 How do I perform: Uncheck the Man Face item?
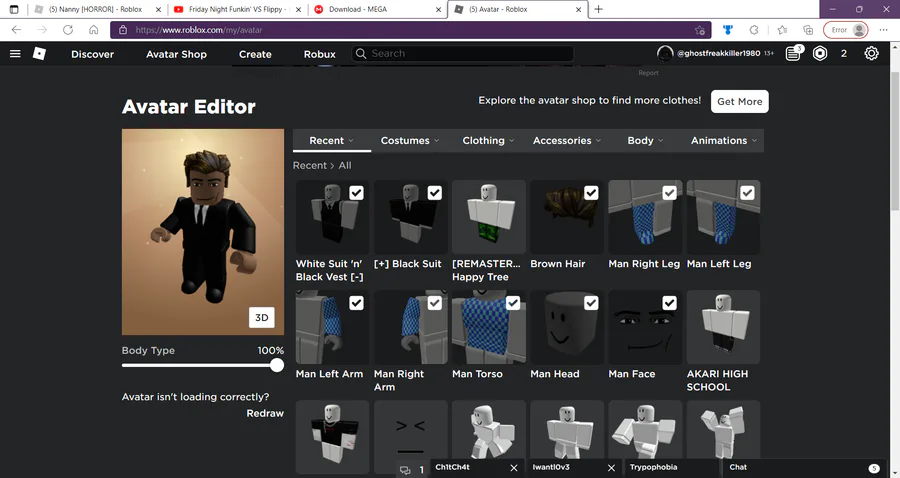tap(669, 303)
